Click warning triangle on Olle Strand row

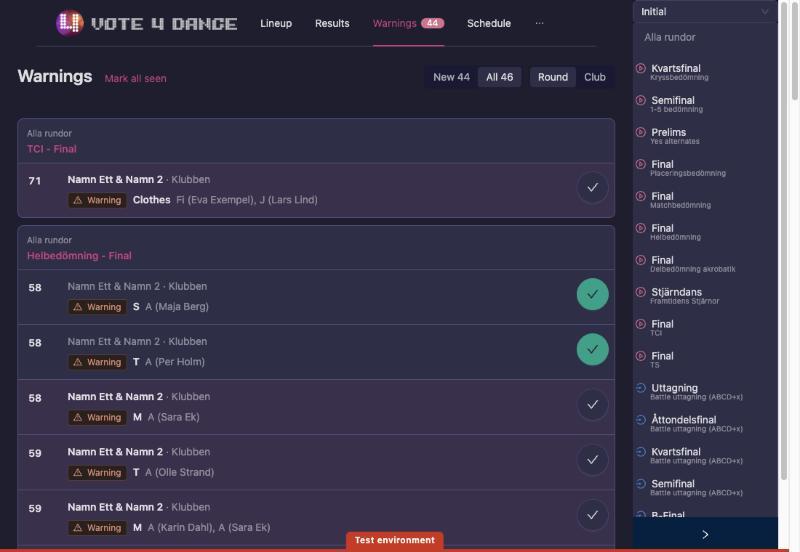point(78,472)
